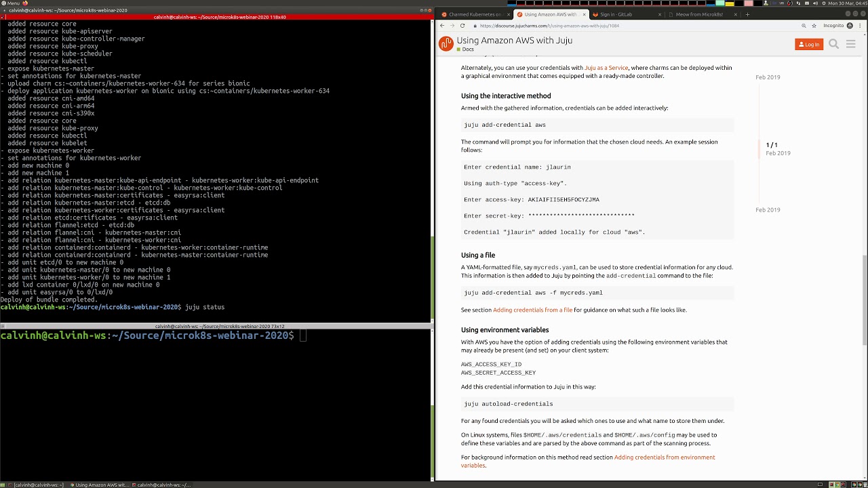Bookmark this page with star icon

pos(814,26)
